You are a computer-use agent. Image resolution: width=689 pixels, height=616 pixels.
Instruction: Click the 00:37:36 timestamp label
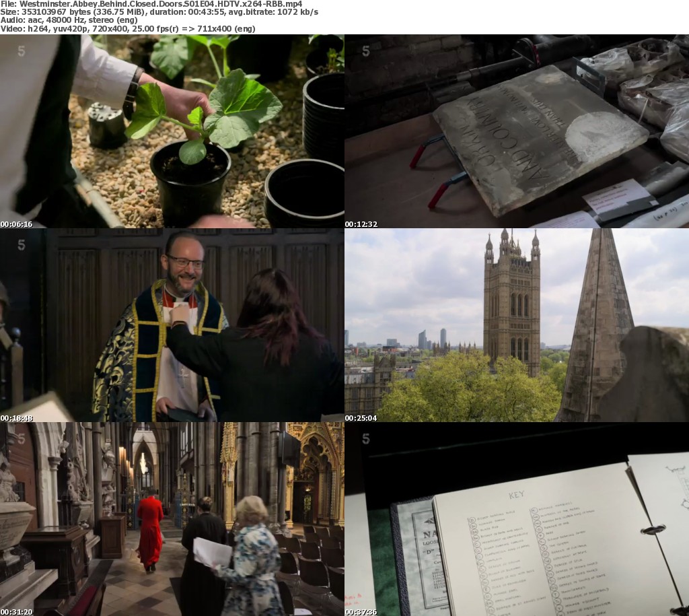(x=361, y=612)
